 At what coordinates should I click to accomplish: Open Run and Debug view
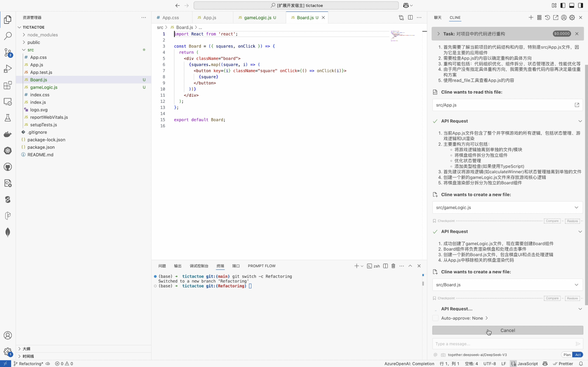[x=8, y=69]
